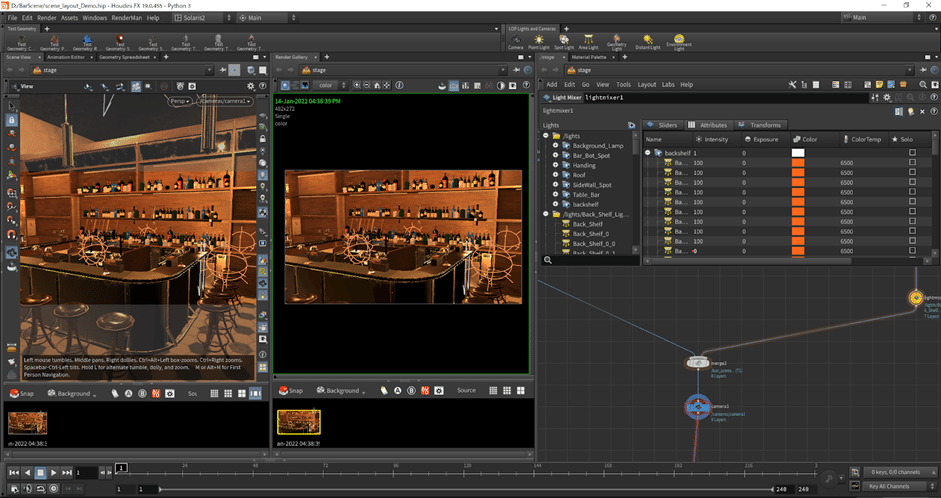941x498 pixels.
Task: Click the Camera shelf tool
Action: tap(515, 41)
